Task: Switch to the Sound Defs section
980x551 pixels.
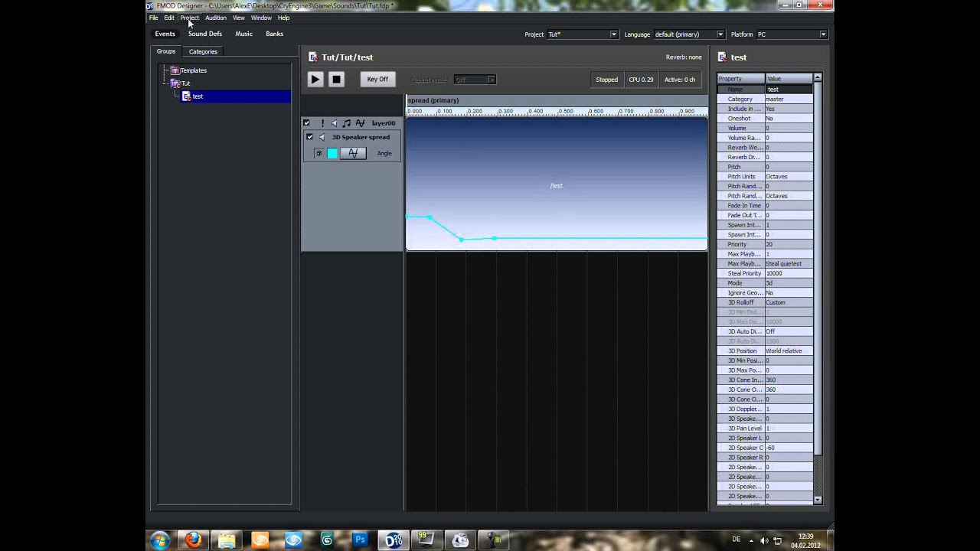Action: pos(205,34)
